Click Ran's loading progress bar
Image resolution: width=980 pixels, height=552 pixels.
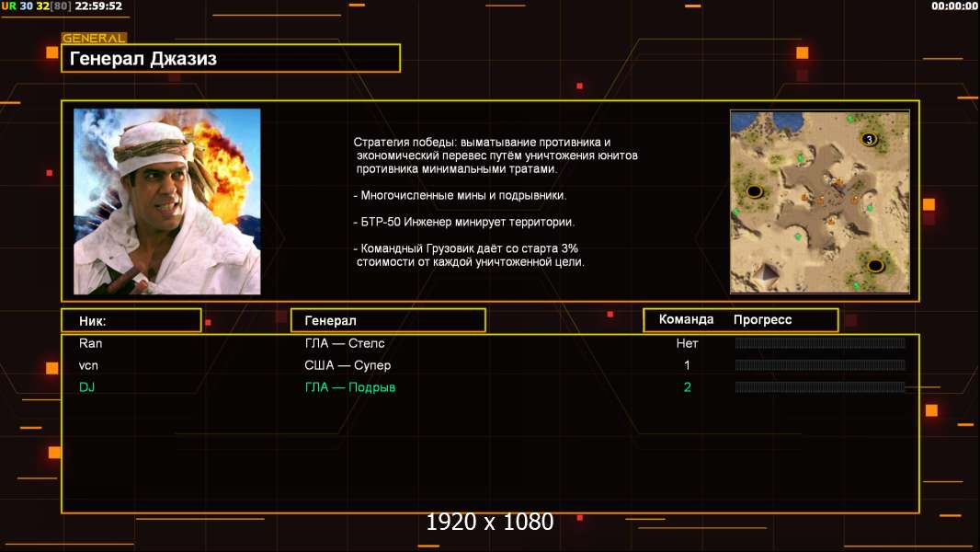click(x=820, y=342)
